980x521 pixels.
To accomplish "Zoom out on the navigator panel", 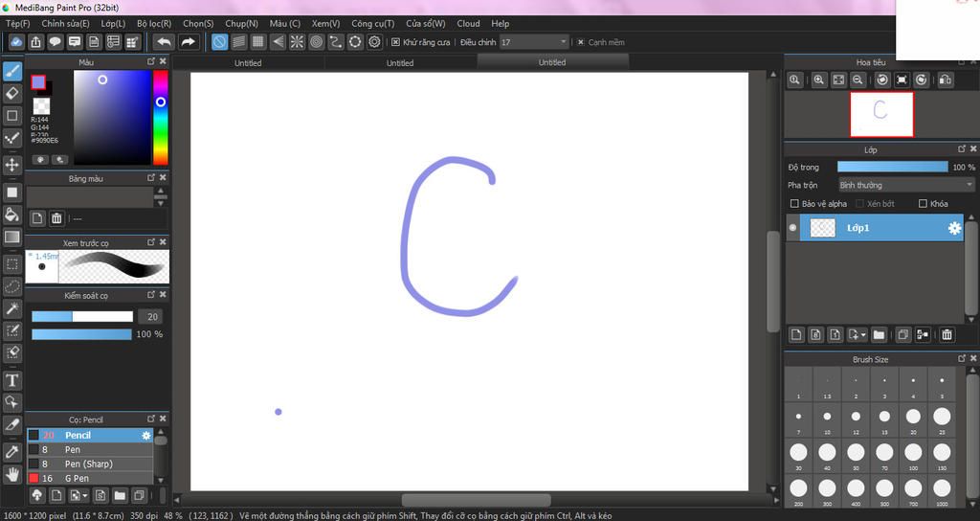I will click(858, 80).
